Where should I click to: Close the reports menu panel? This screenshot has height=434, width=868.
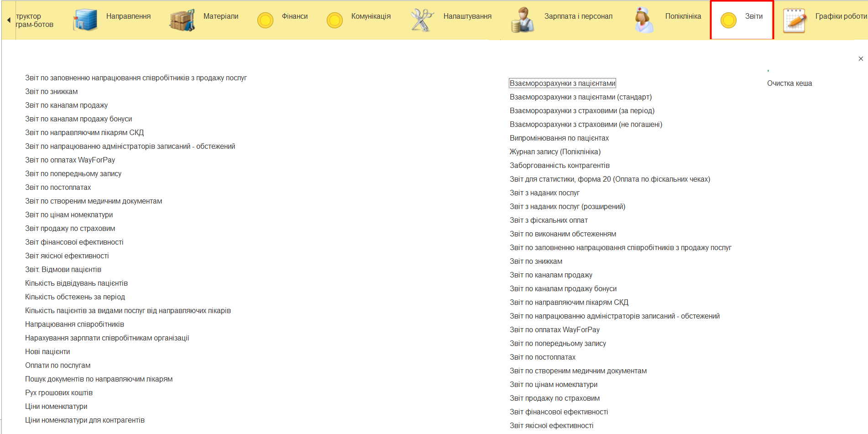[x=861, y=59]
